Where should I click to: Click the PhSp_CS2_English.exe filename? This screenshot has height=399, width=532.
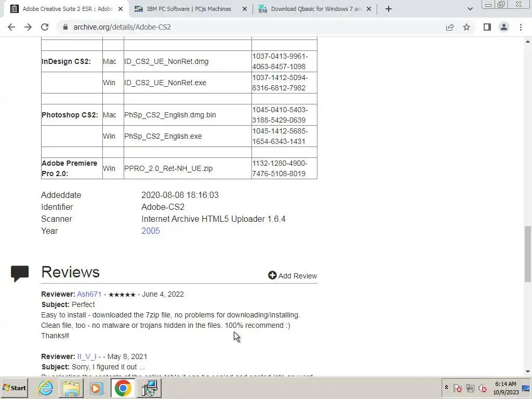pos(163,137)
